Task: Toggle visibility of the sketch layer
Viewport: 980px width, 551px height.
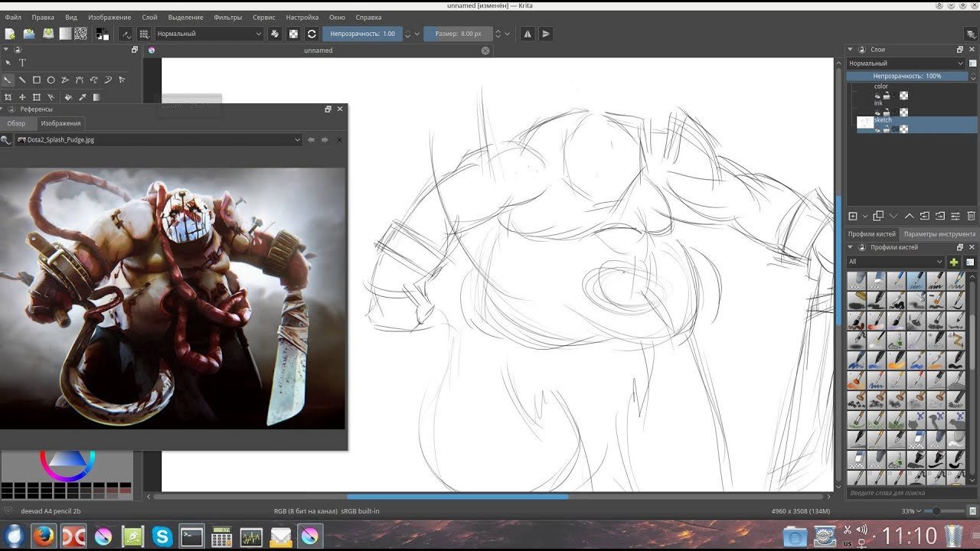Action: tap(878, 129)
